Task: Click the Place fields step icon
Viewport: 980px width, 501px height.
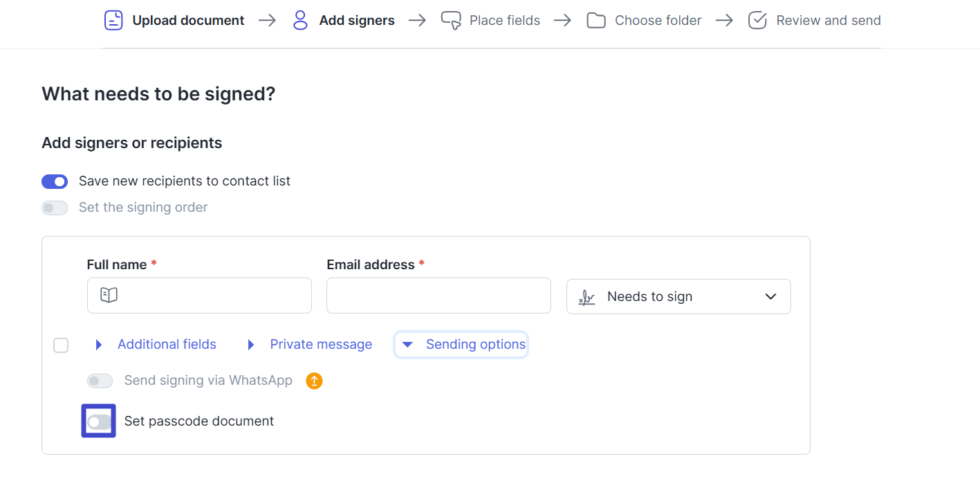Action: click(451, 20)
